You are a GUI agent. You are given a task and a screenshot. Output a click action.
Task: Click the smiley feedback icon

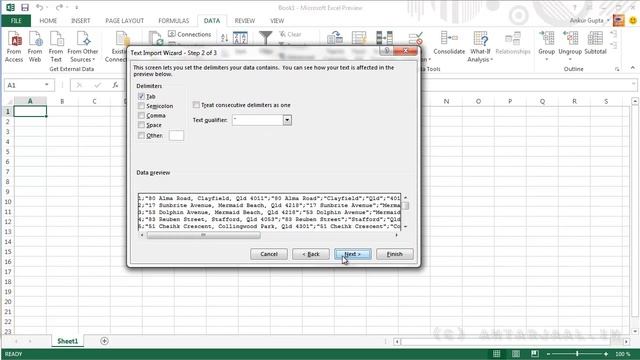pos(633,20)
